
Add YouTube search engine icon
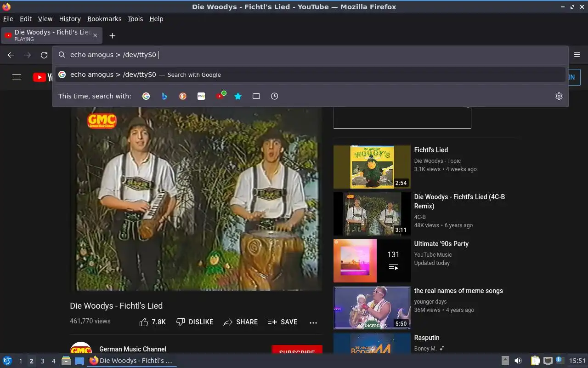coord(220,96)
